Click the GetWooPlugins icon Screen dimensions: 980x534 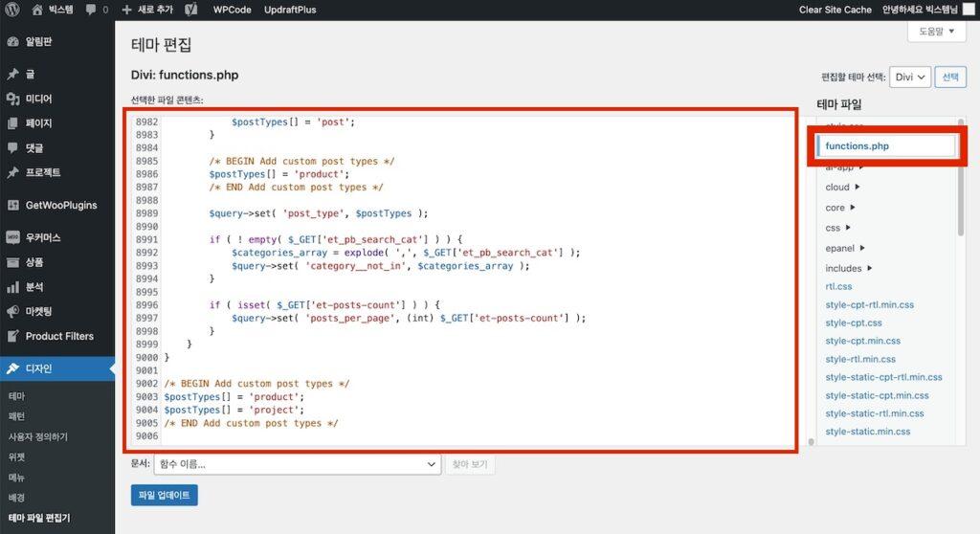[x=13, y=205]
